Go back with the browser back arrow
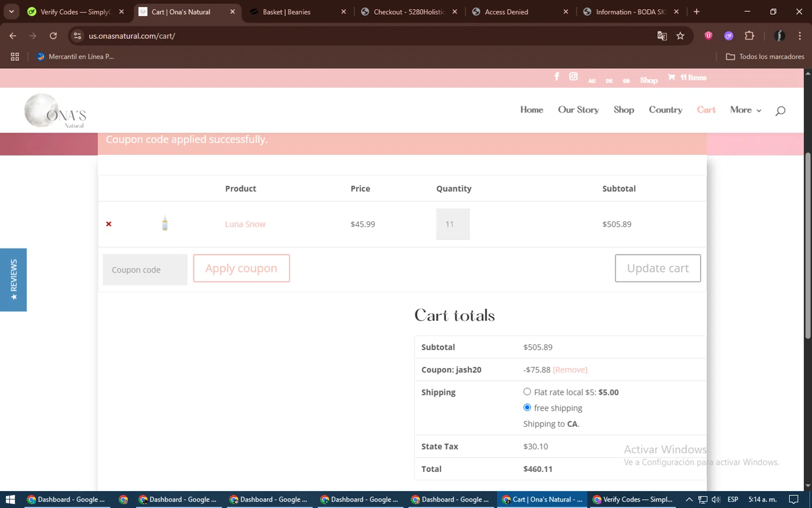The width and height of the screenshot is (812, 508). coord(13,36)
